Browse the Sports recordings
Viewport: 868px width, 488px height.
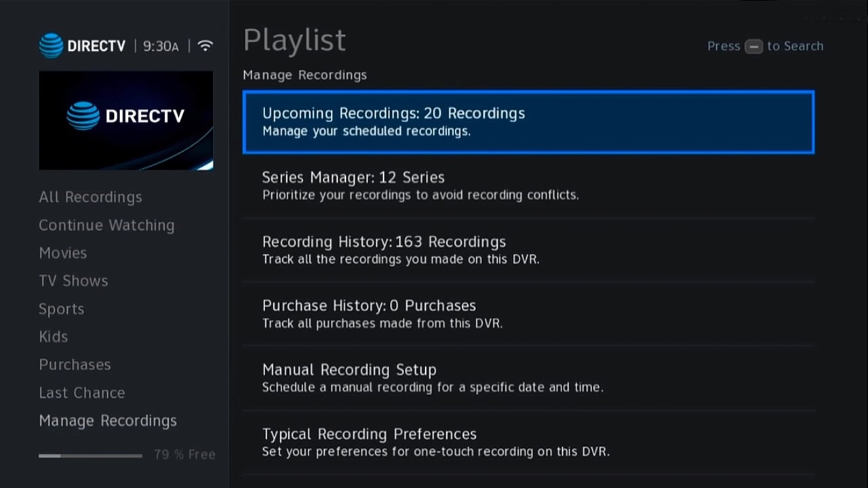pos(62,309)
